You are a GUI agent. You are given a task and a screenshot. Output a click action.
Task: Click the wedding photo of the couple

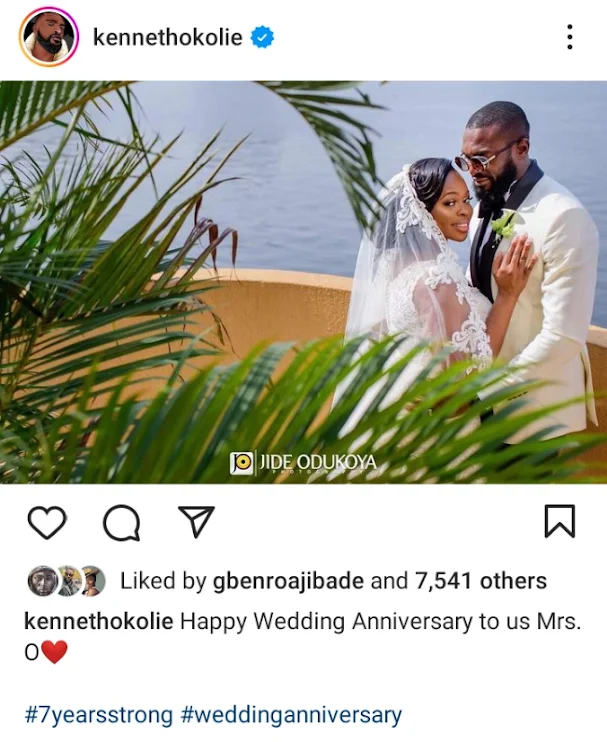pos(303,282)
